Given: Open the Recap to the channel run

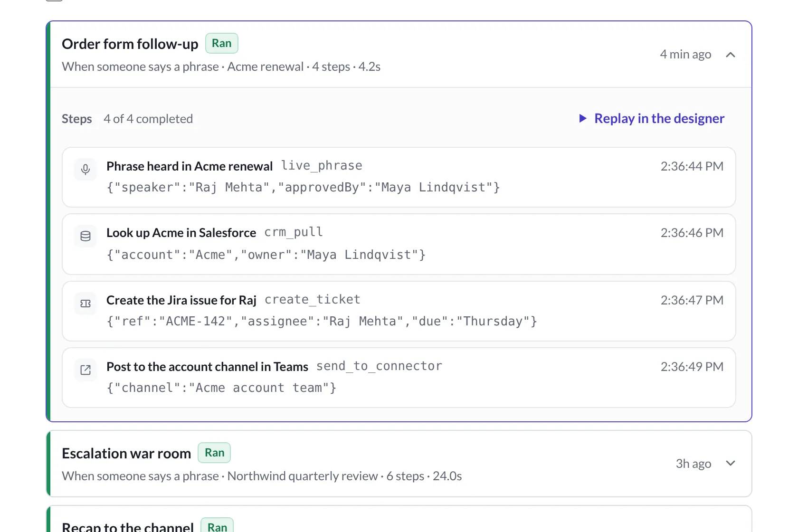Looking at the screenshot, I should [x=399, y=519].
